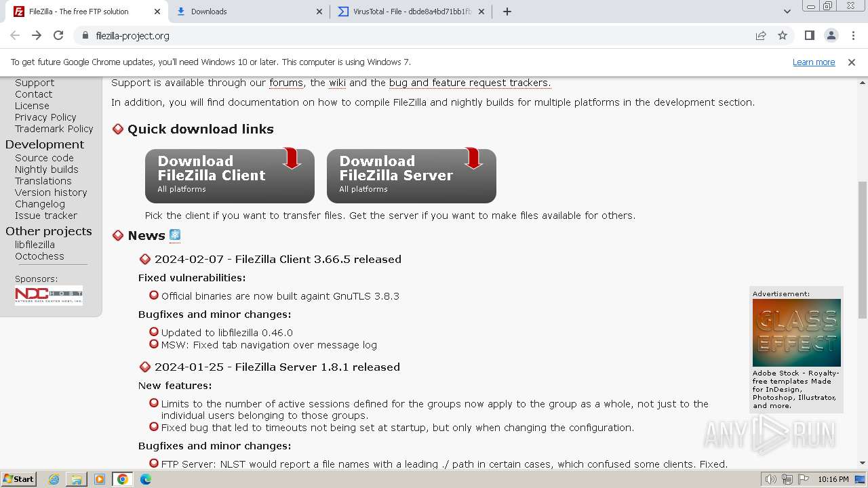Image resolution: width=868 pixels, height=488 pixels.
Task: Open Chrome three-dot menu
Action: tap(853, 35)
